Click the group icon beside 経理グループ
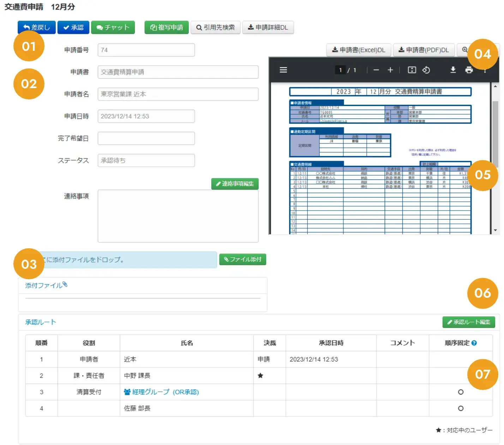 [x=127, y=392]
